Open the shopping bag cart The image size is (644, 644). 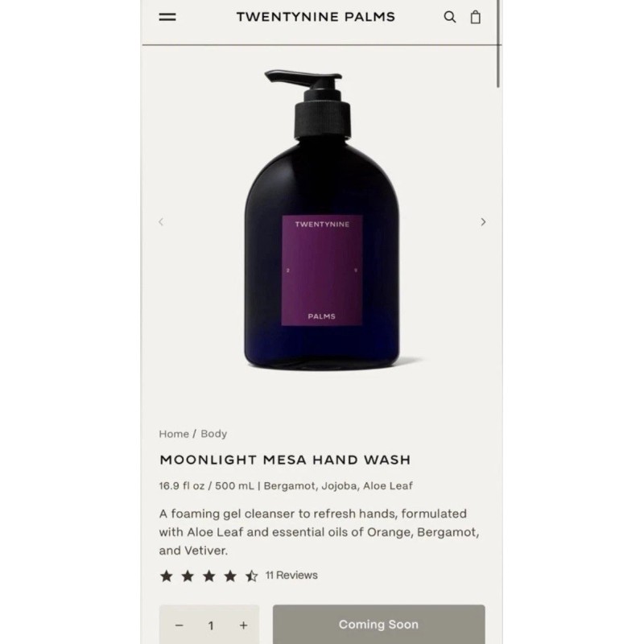pyautogui.click(x=475, y=17)
